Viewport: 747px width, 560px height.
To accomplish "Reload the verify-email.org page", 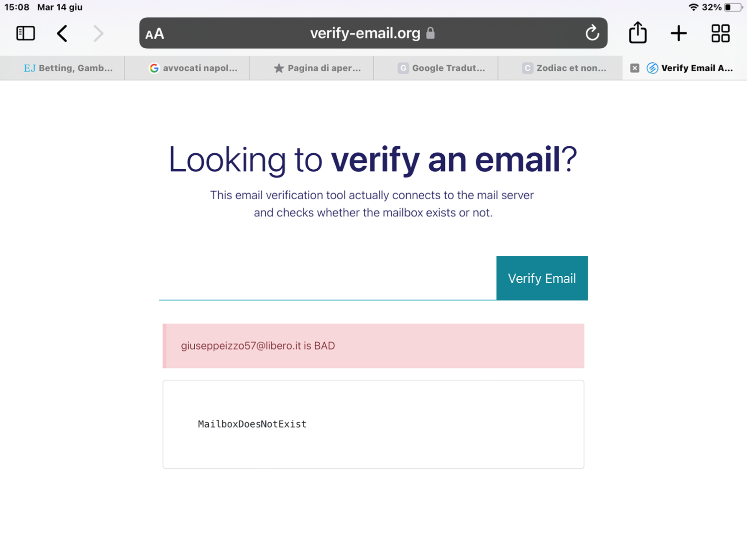I will click(x=592, y=33).
